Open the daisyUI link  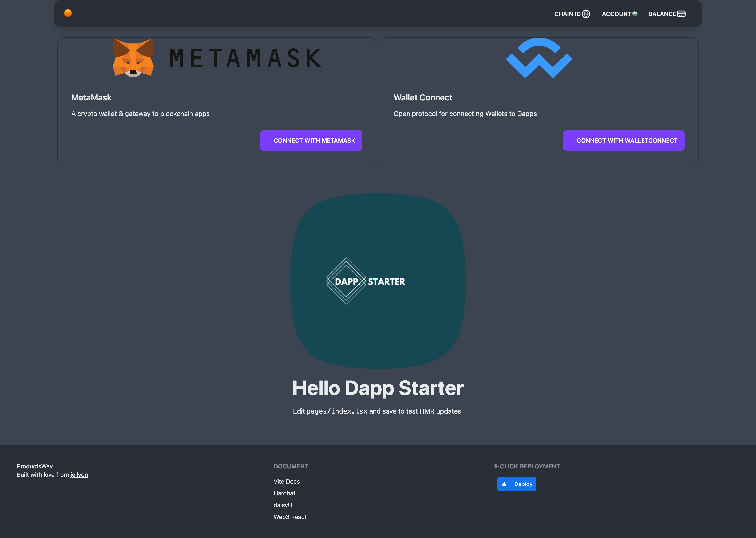pyautogui.click(x=283, y=505)
